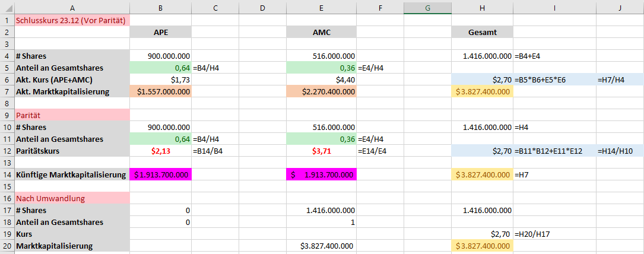
Task: Select the 'Künftige Marktkapitalisierung' label cell
Action: click(x=72, y=174)
